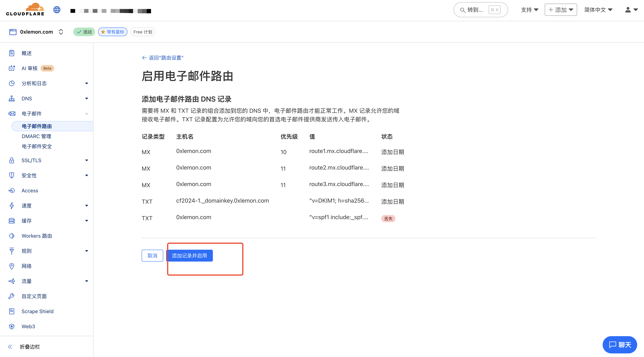Click the "v=DKIM1; h=sha256 value cell

(339, 200)
